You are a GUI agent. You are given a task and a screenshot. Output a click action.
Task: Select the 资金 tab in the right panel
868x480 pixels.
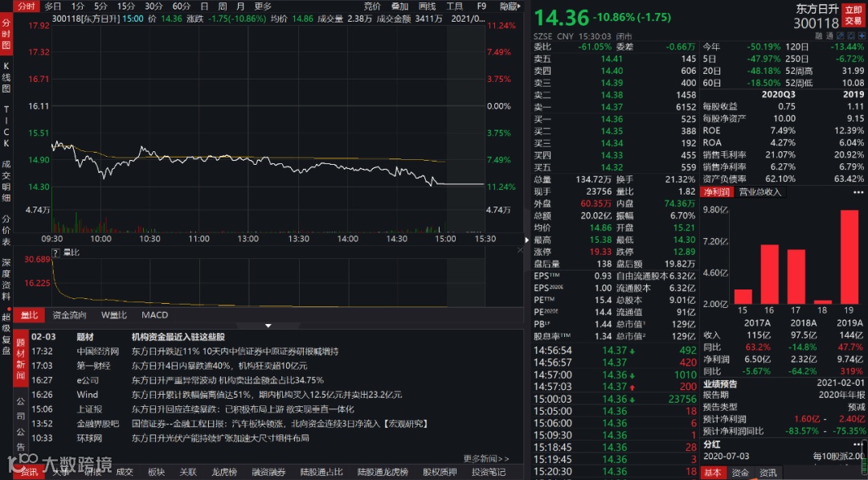(x=739, y=473)
